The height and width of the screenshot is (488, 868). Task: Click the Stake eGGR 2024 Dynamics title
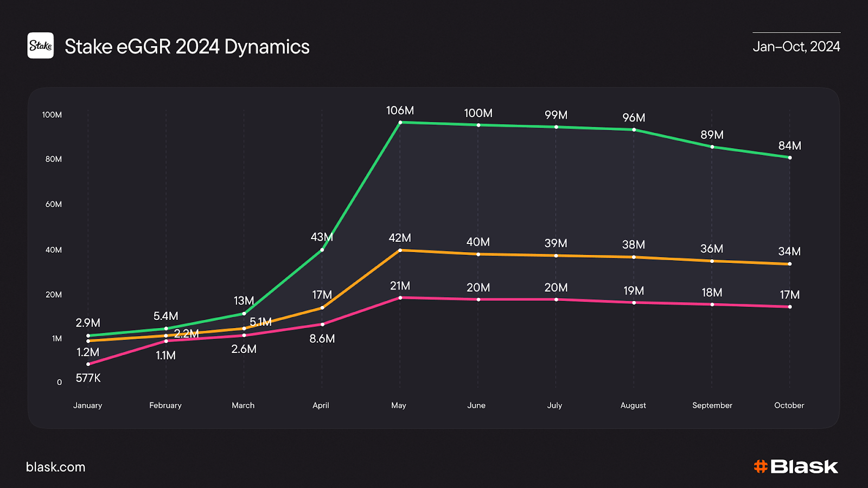point(187,47)
